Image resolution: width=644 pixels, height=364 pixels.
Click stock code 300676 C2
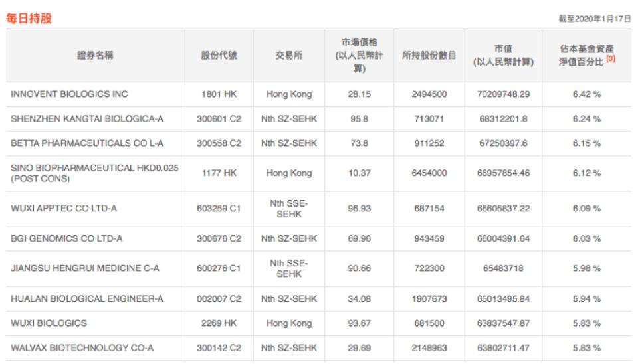[219, 238]
